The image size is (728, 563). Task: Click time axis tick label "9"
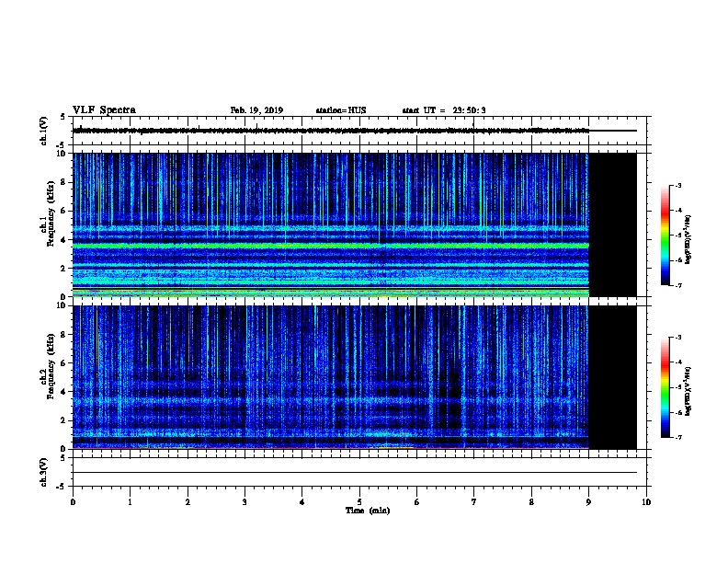588,502
